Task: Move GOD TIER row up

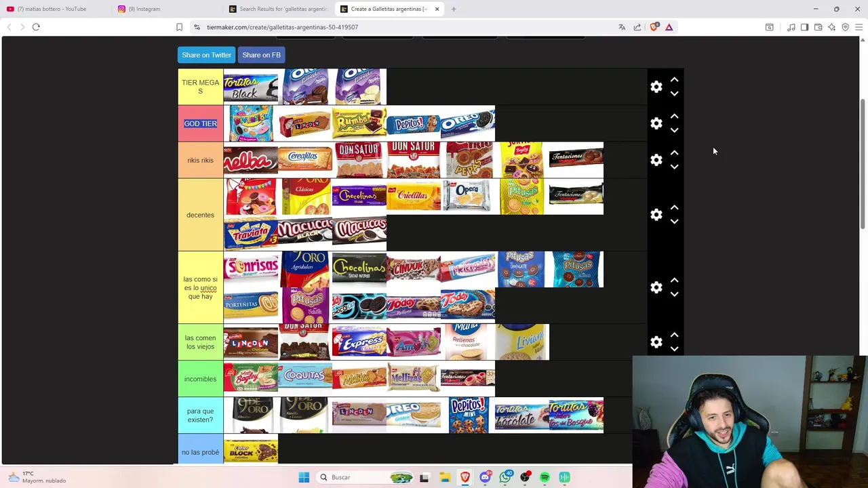Action: (x=674, y=117)
